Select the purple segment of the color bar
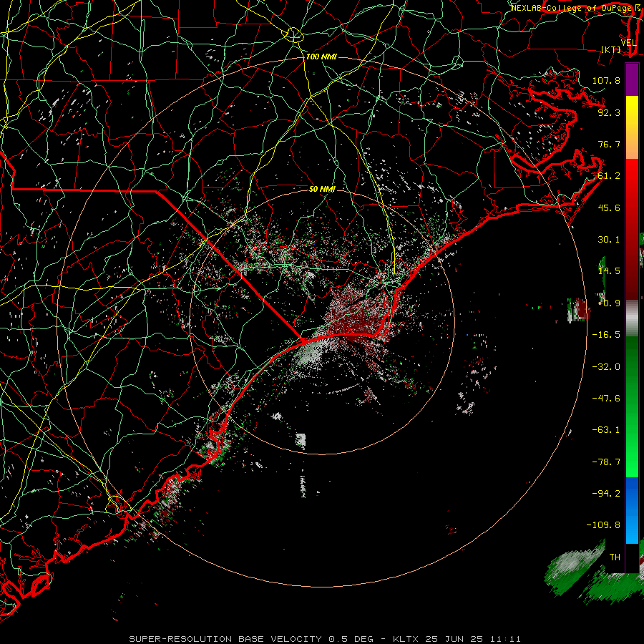This screenshot has width=644, height=644. [x=632, y=79]
